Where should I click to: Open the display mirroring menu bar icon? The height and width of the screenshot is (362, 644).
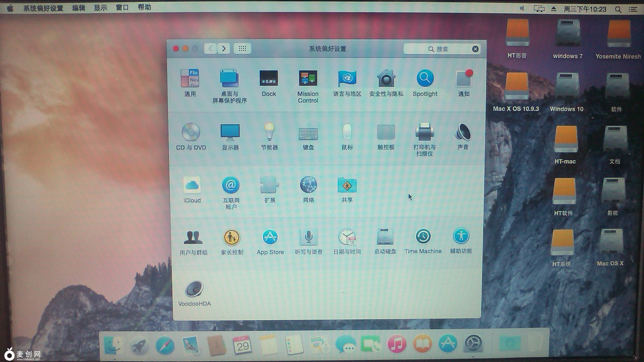(539, 9)
